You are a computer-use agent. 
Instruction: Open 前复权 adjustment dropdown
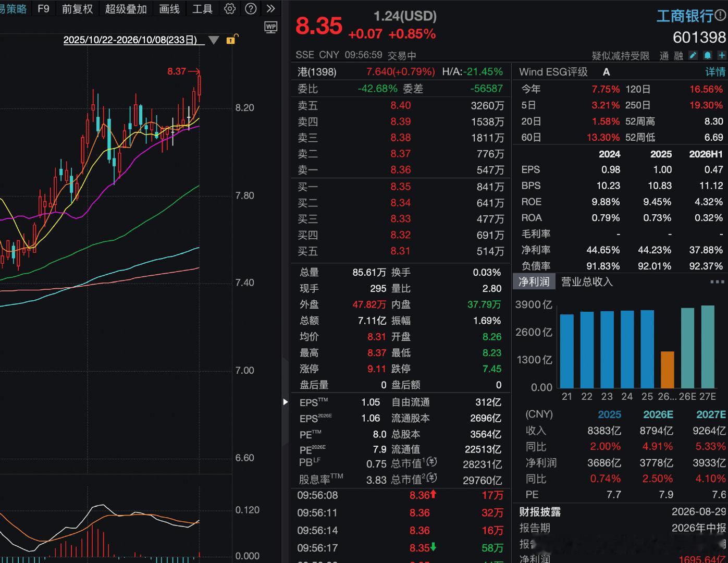point(77,9)
